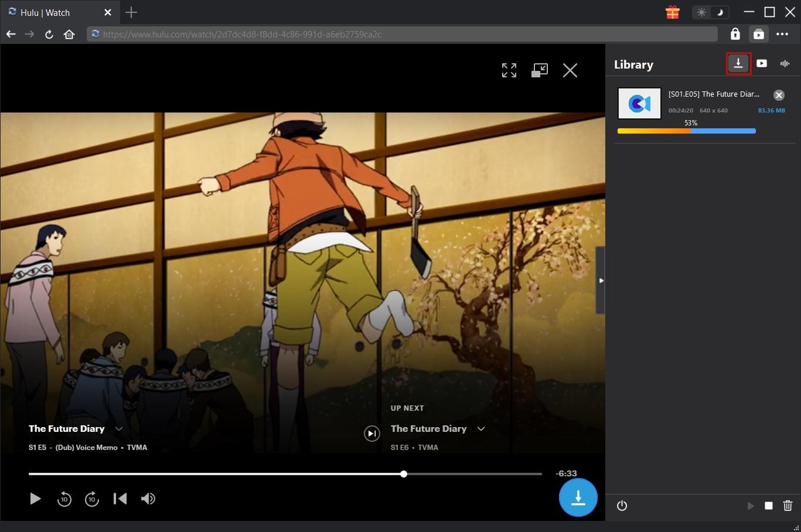Open a new browser tab
801x532 pixels.
tap(131, 12)
